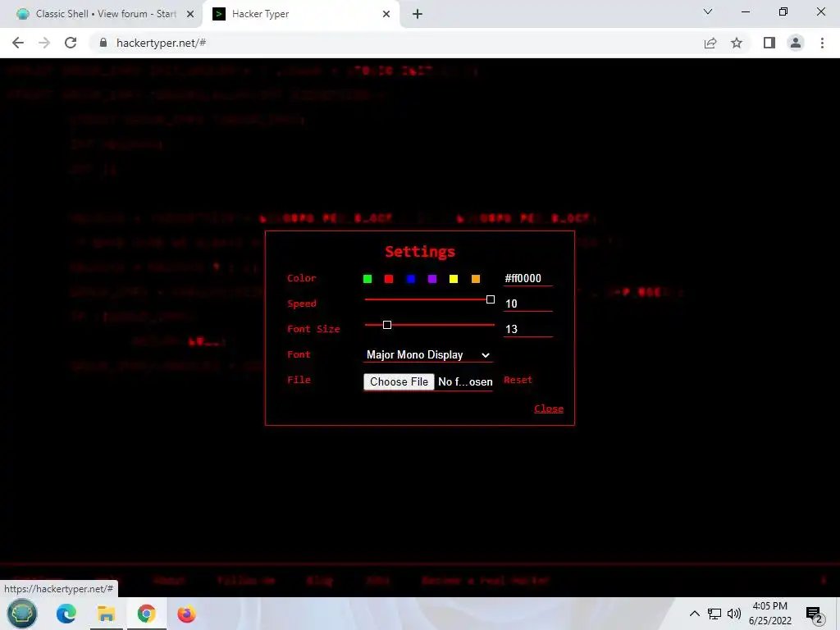Click the Speed value field showing 10
This screenshot has height=630, width=840.
(527, 304)
